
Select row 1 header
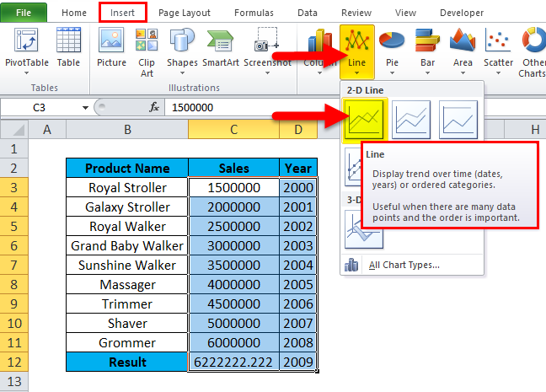point(14,149)
